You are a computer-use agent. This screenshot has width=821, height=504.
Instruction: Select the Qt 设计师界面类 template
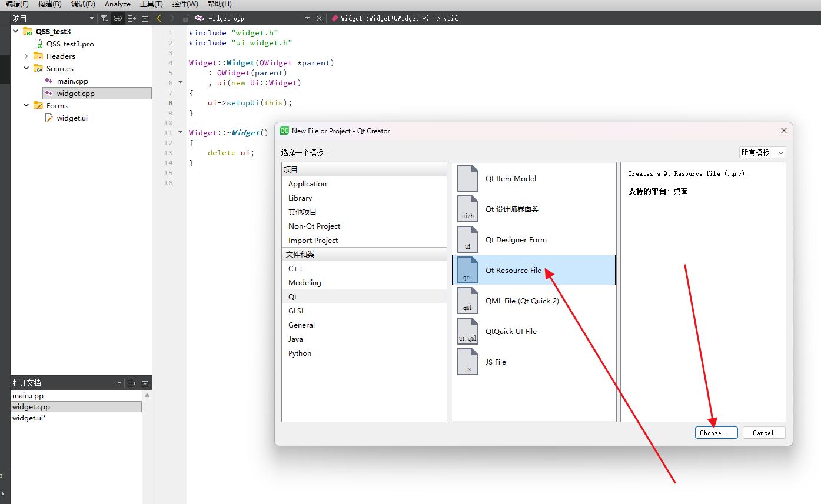pos(533,209)
